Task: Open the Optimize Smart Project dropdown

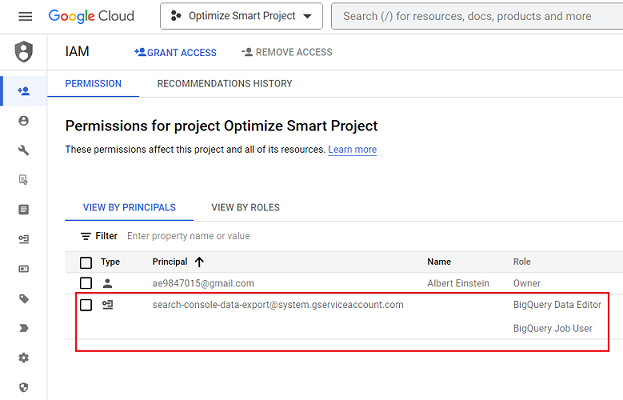Action: (x=242, y=16)
